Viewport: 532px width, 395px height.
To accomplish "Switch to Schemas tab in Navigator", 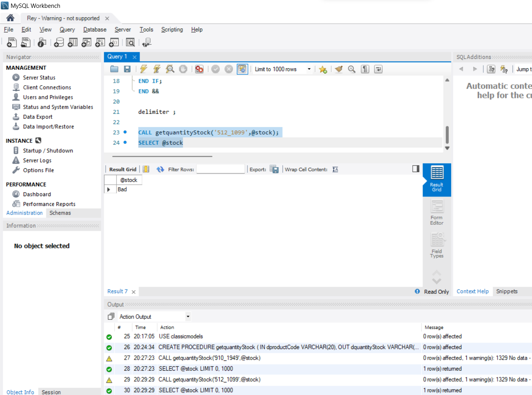I will (60, 213).
